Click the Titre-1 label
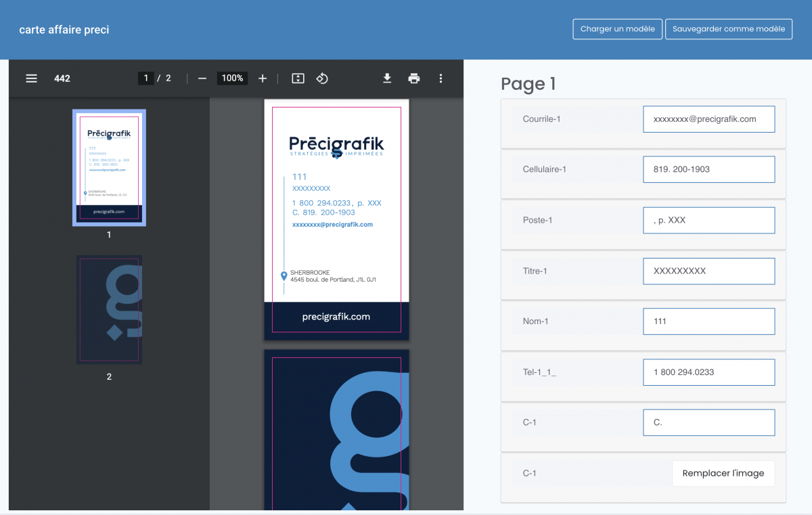 pyautogui.click(x=535, y=271)
